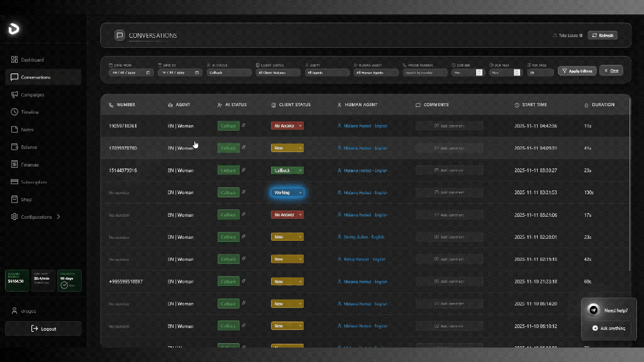
Task: Open Timeline via its clock icon
Action: [x=14, y=112]
